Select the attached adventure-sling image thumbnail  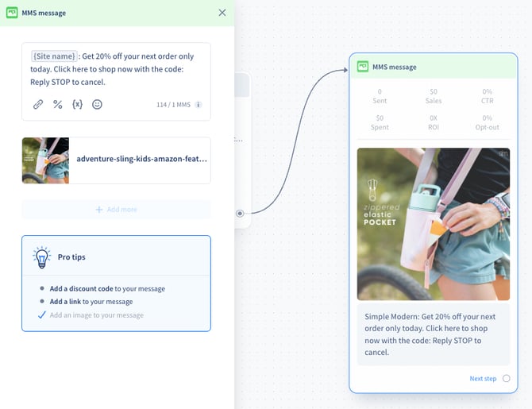(45, 160)
